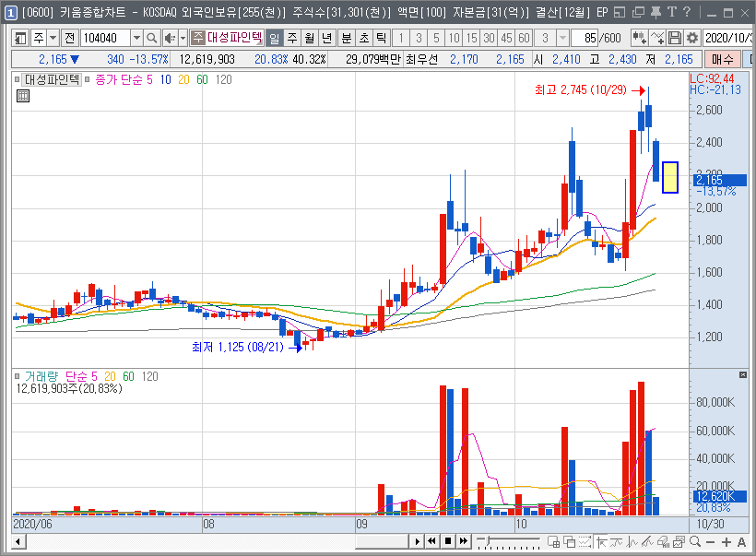Click the chart layout grid icon

click(x=553, y=542)
